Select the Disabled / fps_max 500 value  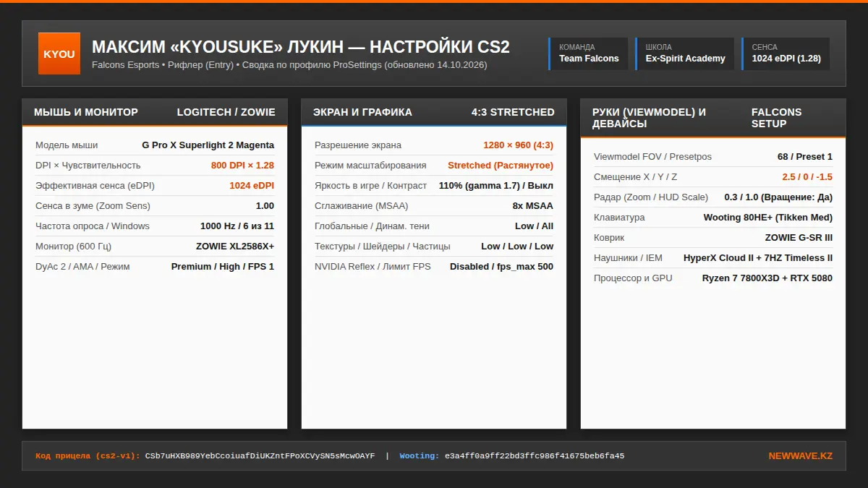(x=502, y=266)
